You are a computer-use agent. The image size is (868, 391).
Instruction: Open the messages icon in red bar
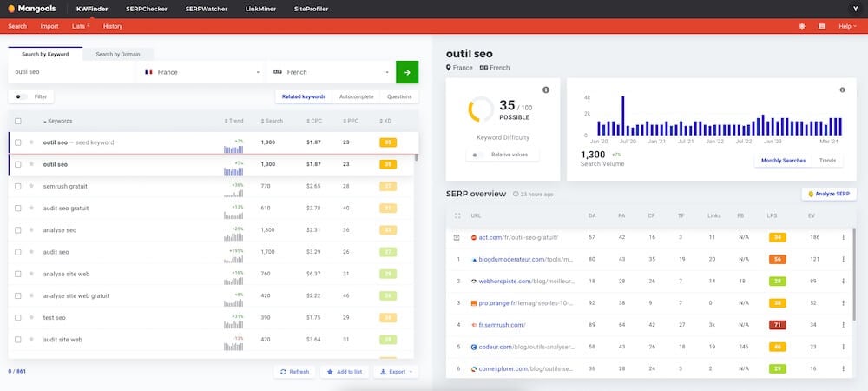coord(822,26)
